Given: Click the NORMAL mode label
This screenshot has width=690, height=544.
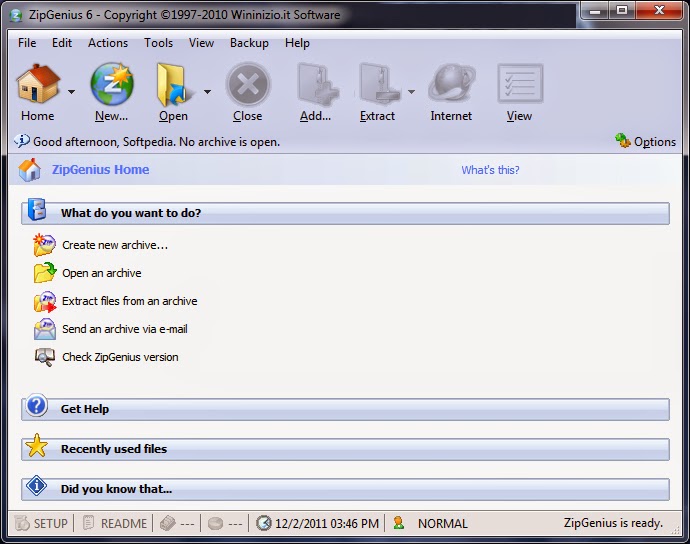Looking at the screenshot, I should [x=443, y=523].
